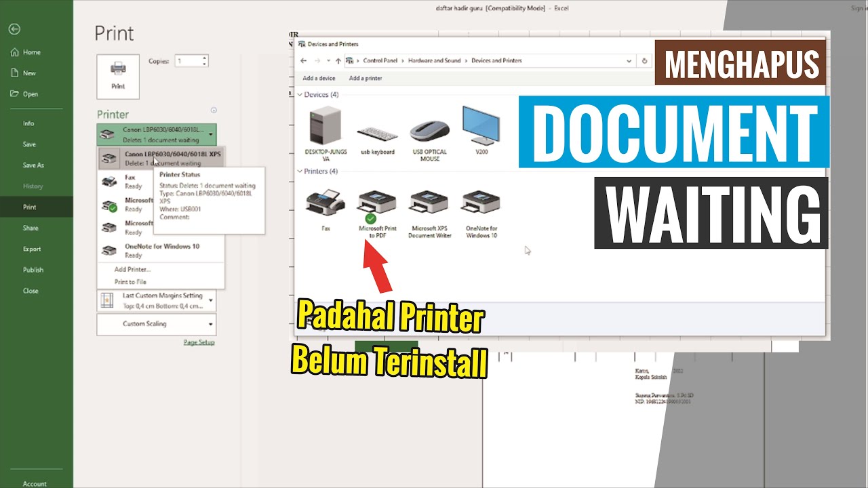Click the large Print button
The image size is (868, 488).
click(118, 77)
